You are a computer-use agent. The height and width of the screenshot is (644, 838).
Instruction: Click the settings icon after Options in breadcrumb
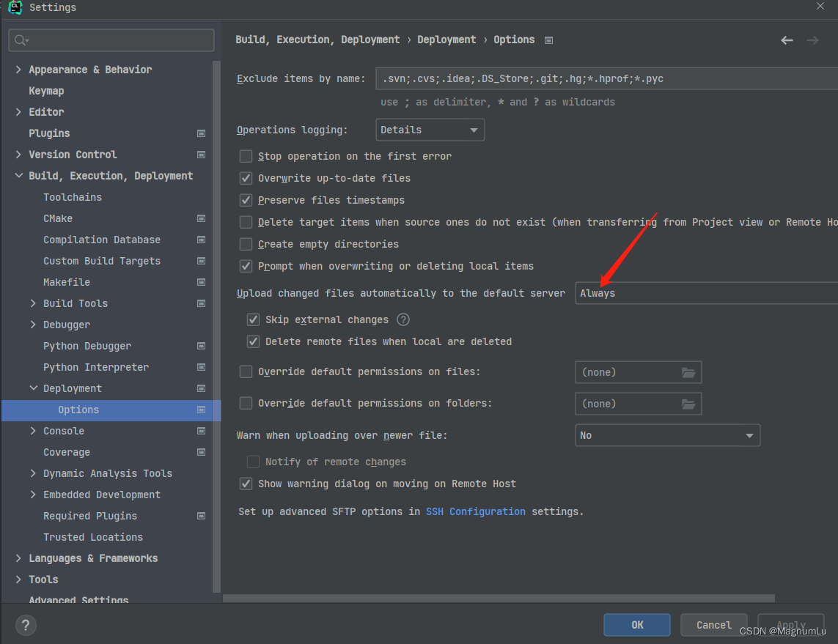pos(548,40)
